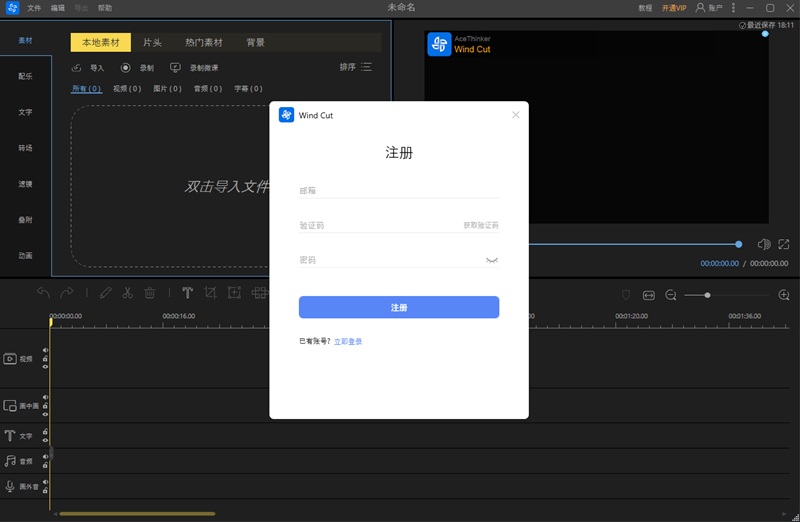Filter media by 视频 (0)
Image resolution: width=800 pixels, height=522 pixels.
pos(127,89)
